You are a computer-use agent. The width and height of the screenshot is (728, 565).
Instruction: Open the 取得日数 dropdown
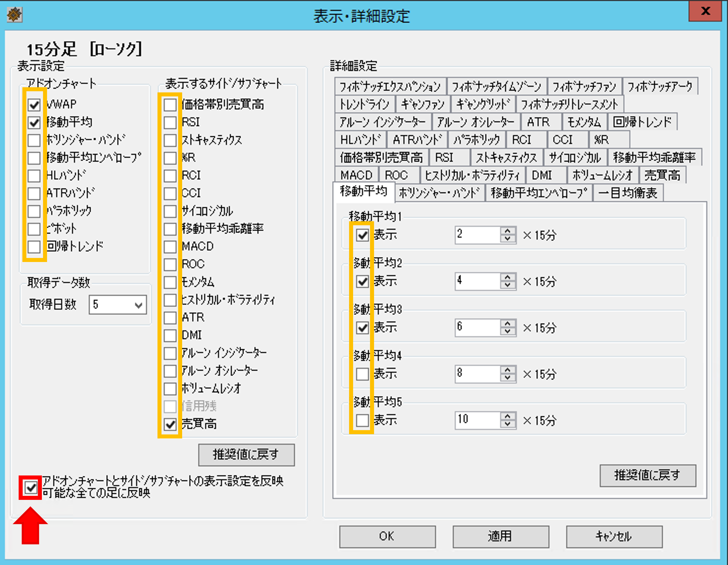(138, 305)
